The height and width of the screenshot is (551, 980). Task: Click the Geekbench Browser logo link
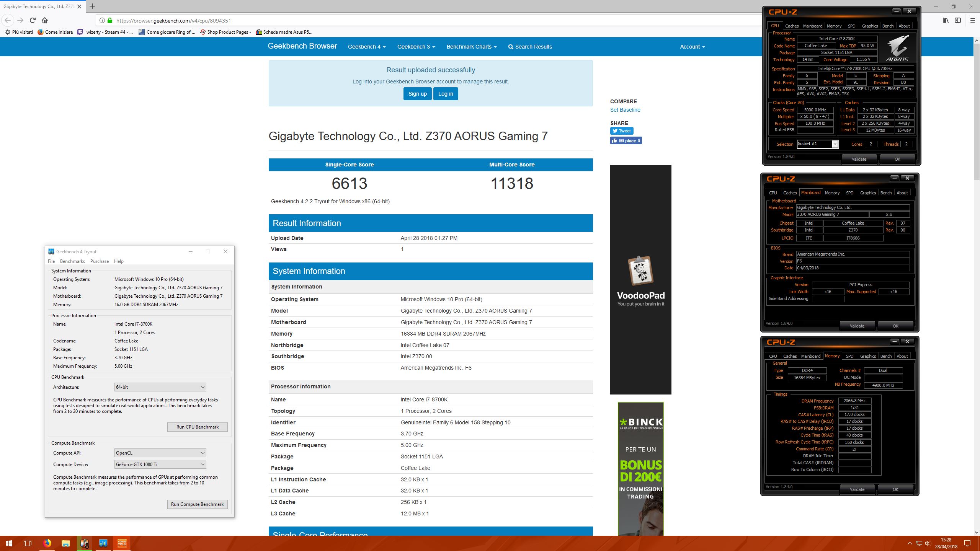click(x=302, y=46)
